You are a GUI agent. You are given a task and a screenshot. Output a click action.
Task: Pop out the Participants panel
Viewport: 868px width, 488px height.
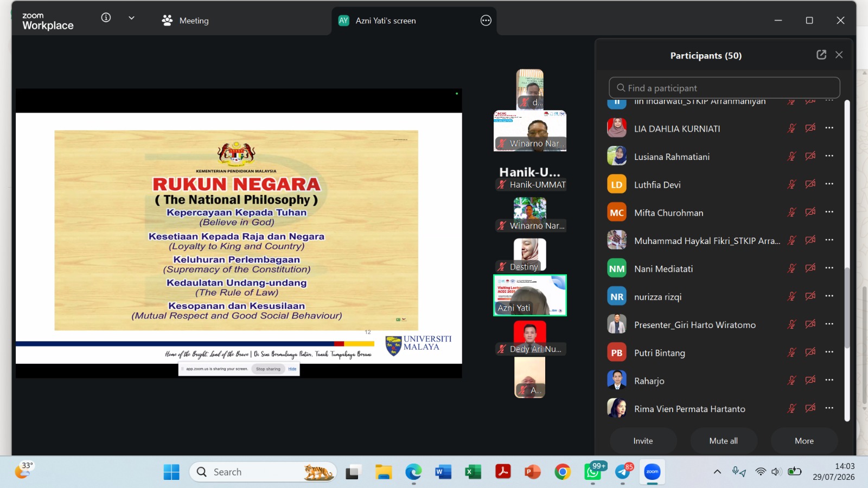click(x=821, y=55)
